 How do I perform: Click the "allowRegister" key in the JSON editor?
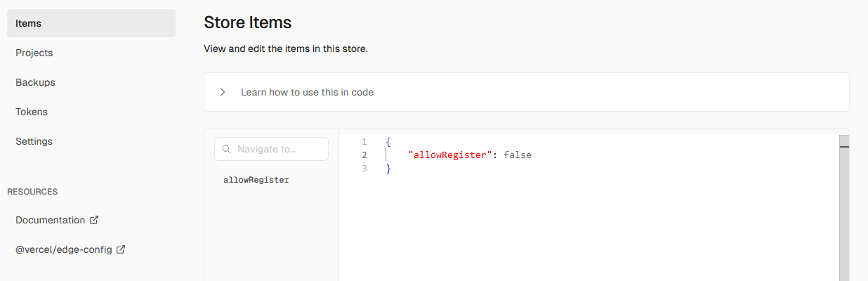[447, 155]
